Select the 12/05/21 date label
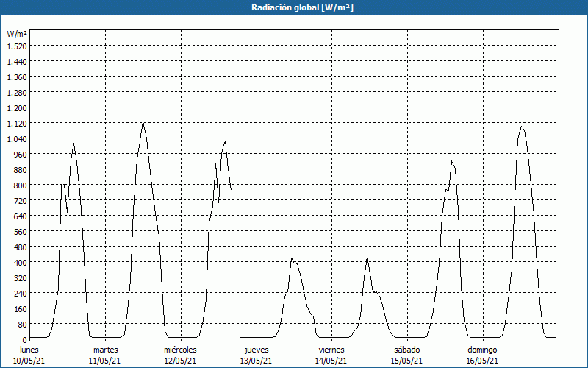 pos(180,361)
